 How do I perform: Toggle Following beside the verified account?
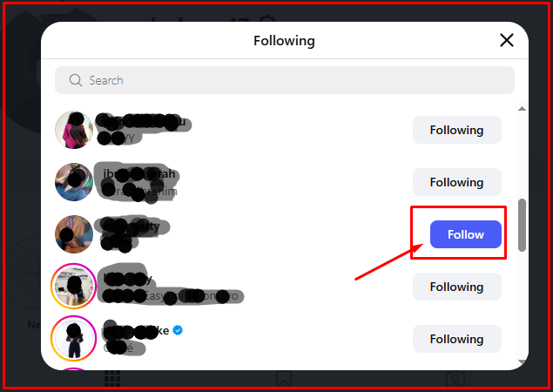tap(456, 339)
